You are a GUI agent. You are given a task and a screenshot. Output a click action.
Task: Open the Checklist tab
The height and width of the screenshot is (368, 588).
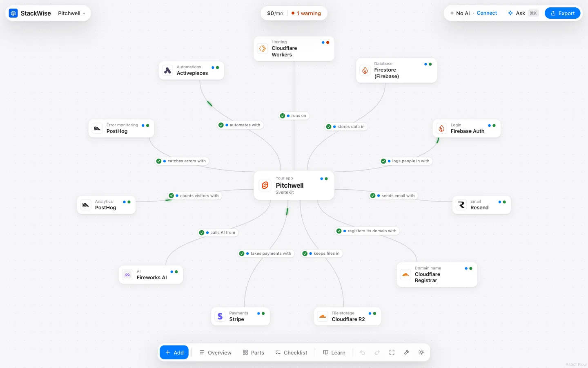tap(291, 352)
